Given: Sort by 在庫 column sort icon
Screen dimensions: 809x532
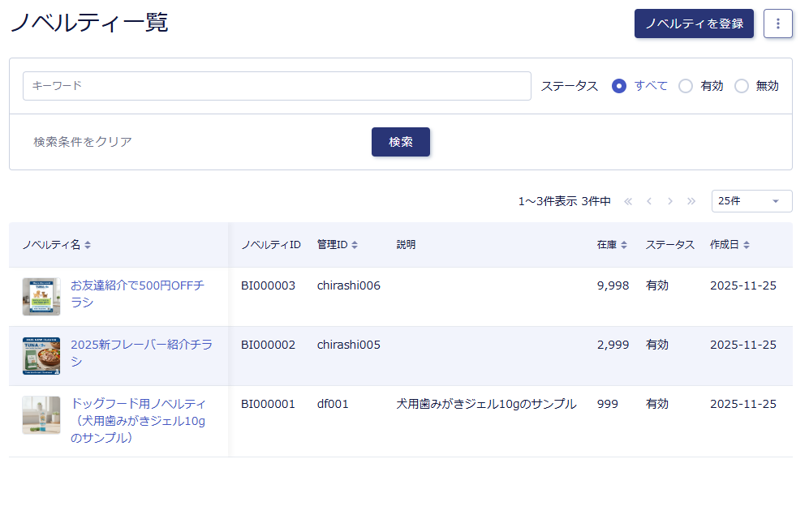Looking at the screenshot, I should click(x=624, y=245).
